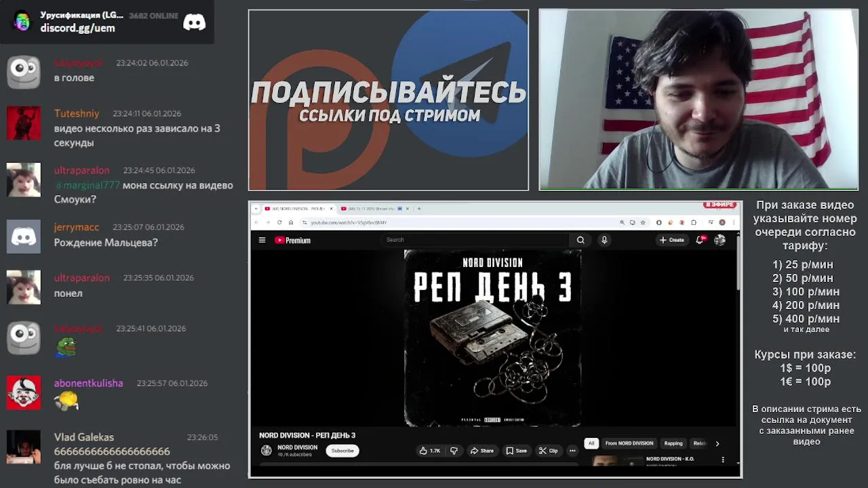
Task: Open NORD DIVISION - K.O. suggested video thumbnail
Action: (x=617, y=461)
